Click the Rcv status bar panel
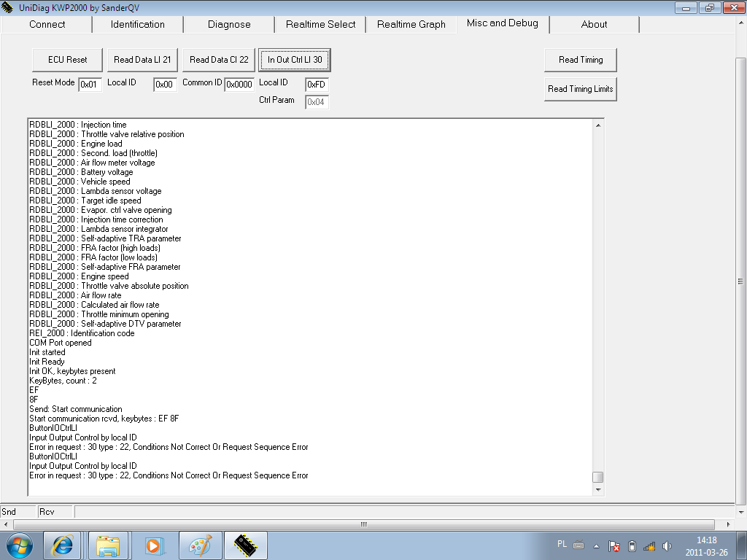Screen dimensions: 747x560 coord(55,512)
